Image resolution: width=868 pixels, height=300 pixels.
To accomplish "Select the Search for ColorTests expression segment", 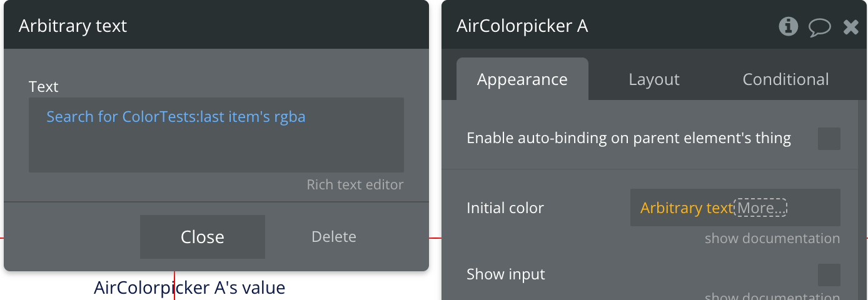I will point(123,117).
